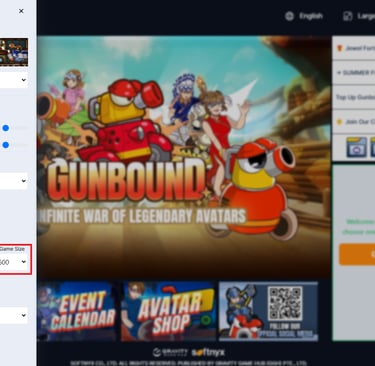
Task: Open the Follow Our Official Social Media banner
Action: point(268,311)
